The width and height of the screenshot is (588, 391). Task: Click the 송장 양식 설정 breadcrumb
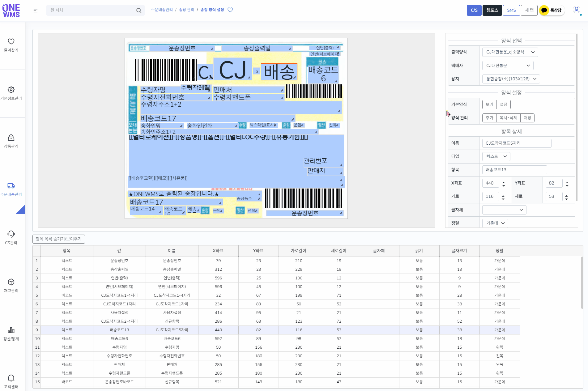pos(212,10)
